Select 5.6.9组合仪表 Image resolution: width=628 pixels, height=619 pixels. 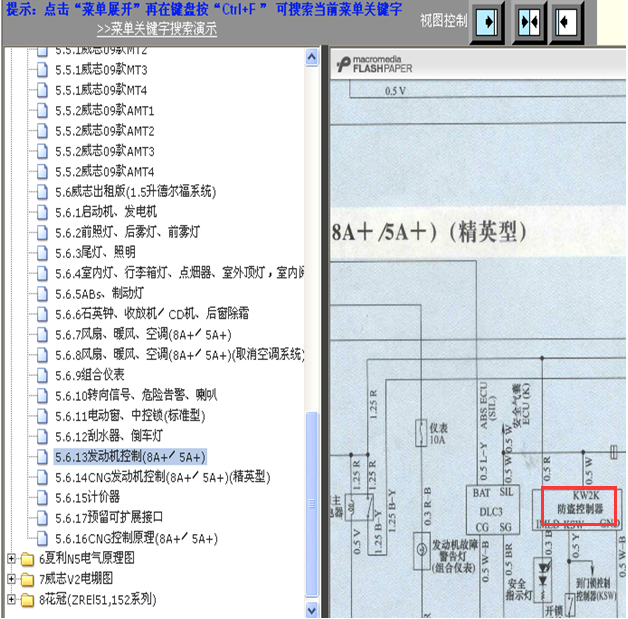click(90, 375)
